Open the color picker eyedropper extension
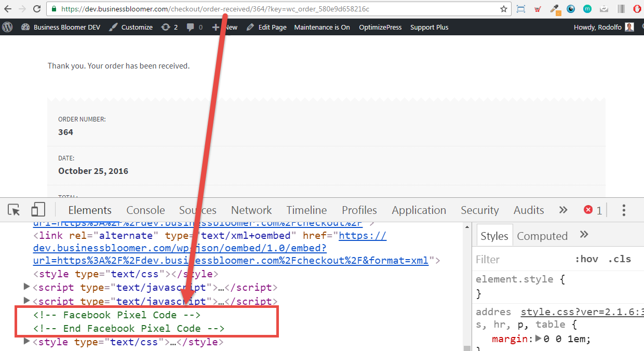 click(x=555, y=9)
